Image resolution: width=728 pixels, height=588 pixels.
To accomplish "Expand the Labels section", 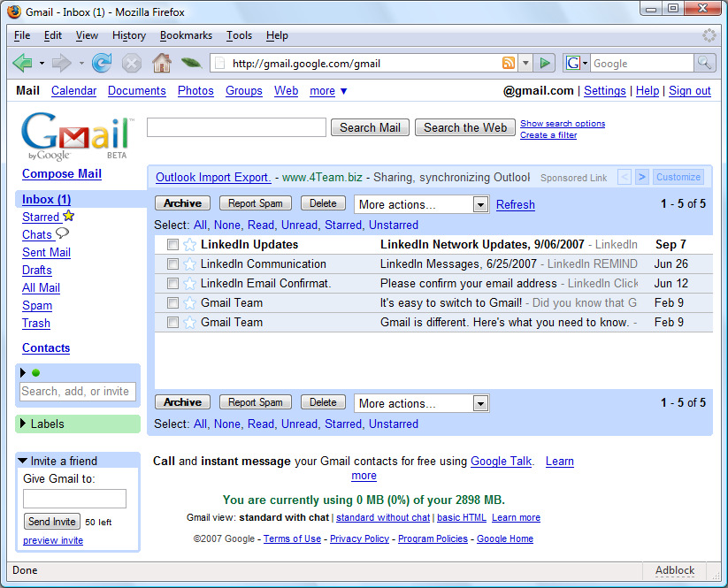I will coord(22,424).
